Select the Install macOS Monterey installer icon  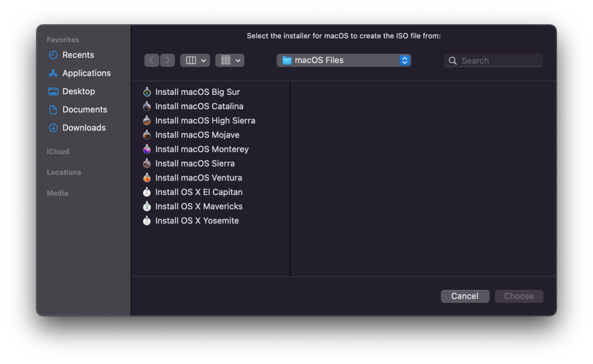(x=147, y=149)
